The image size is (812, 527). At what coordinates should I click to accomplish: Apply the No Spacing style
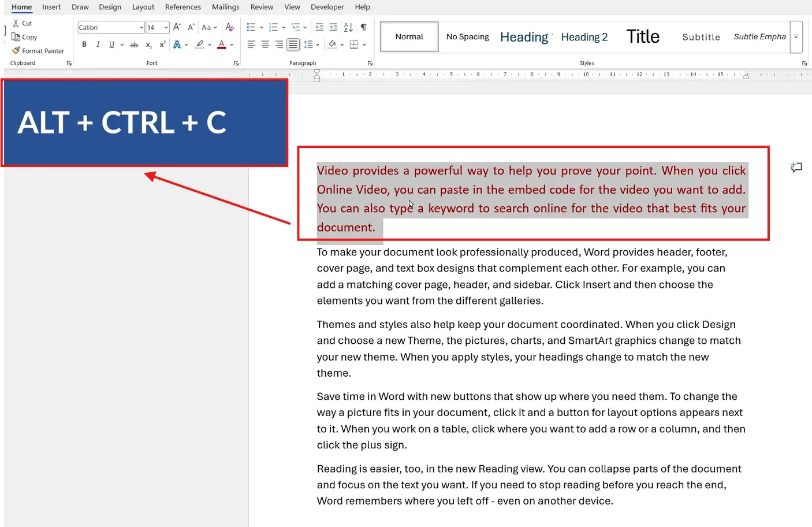coord(468,36)
